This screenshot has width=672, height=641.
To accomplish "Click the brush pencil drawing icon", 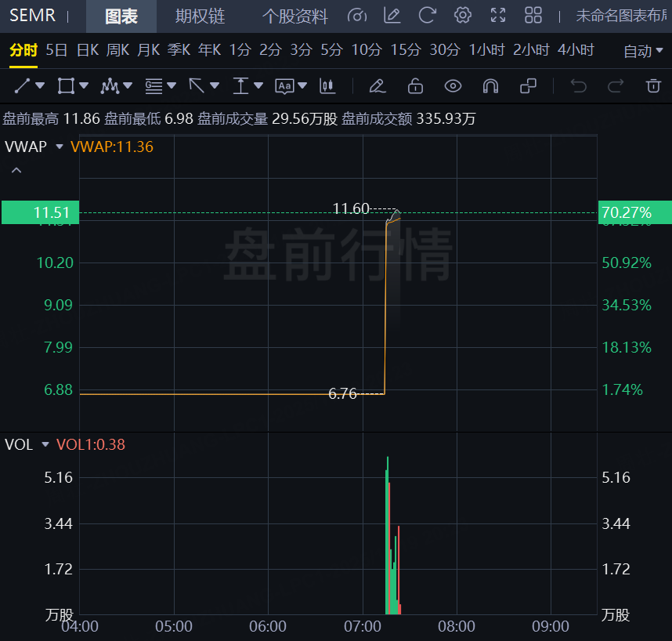I will (378, 85).
